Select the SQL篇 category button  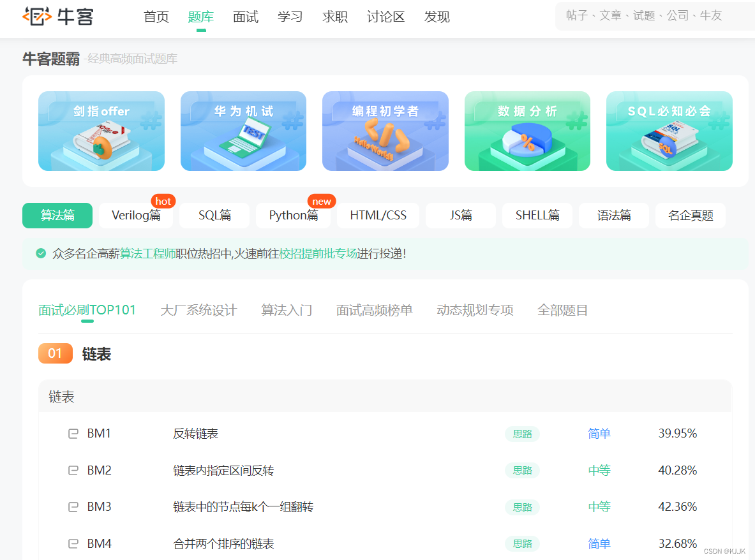click(214, 215)
